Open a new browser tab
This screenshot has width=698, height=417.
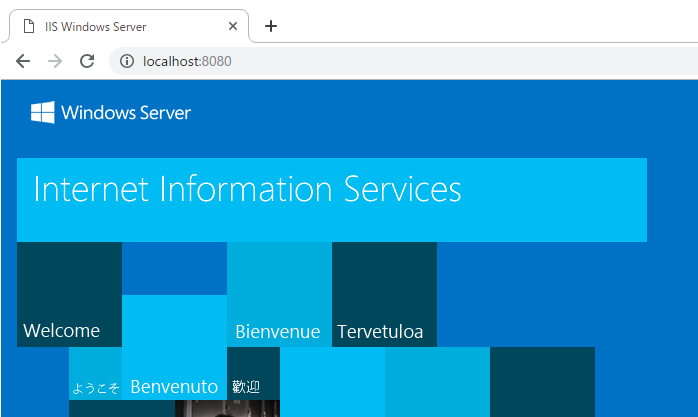271,26
